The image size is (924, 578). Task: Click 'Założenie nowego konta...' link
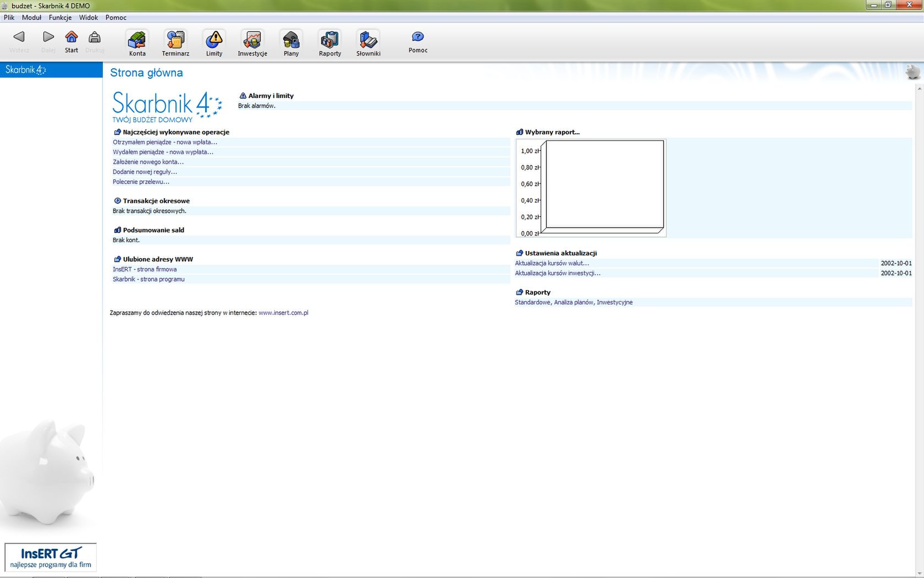[x=148, y=162]
